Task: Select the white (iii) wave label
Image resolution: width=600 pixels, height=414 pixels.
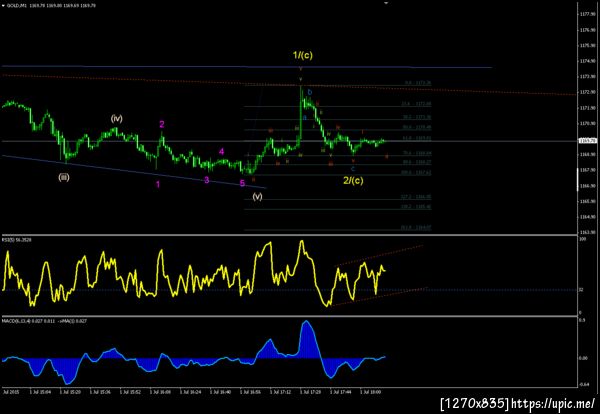Action: click(64, 178)
